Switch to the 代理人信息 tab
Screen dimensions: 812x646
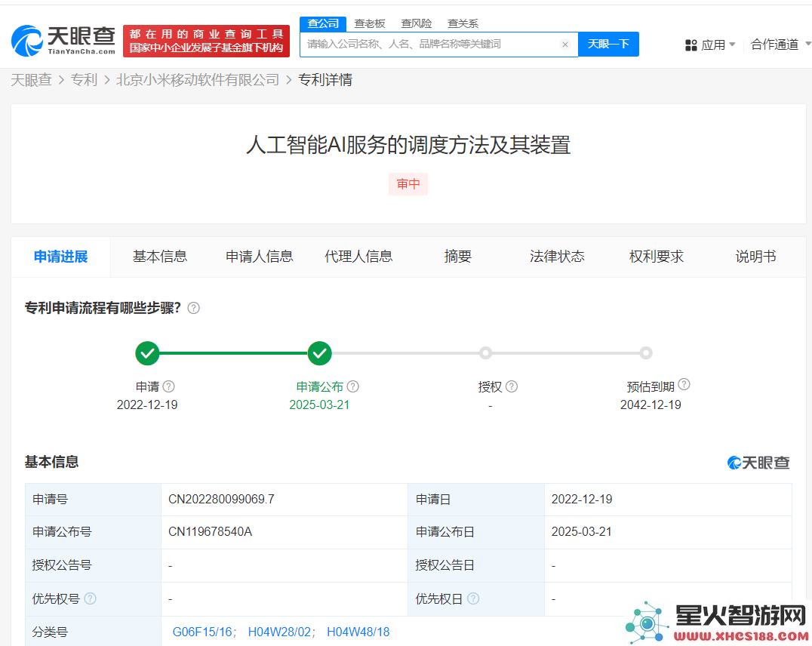[358, 257]
